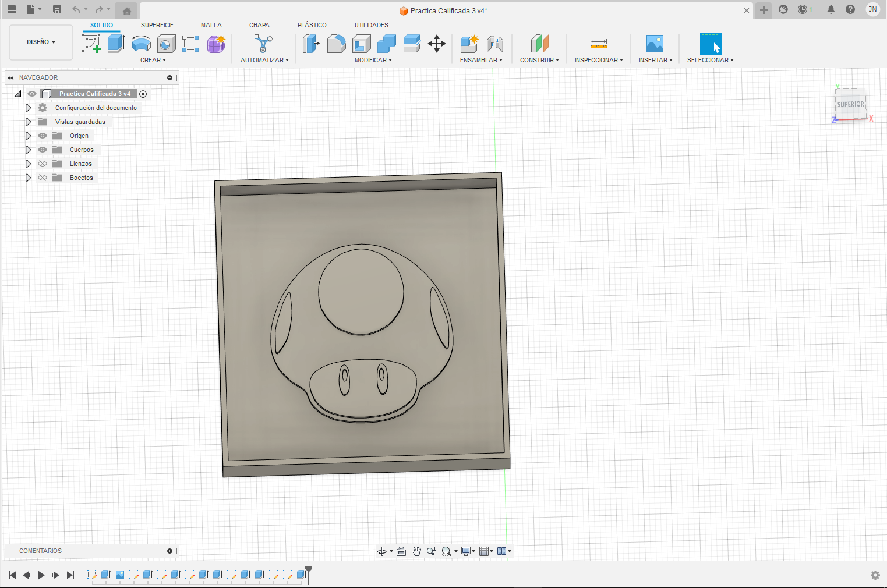887x588 pixels.
Task: Hide the Cuerpos folder visibility
Action: tap(43, 150)
